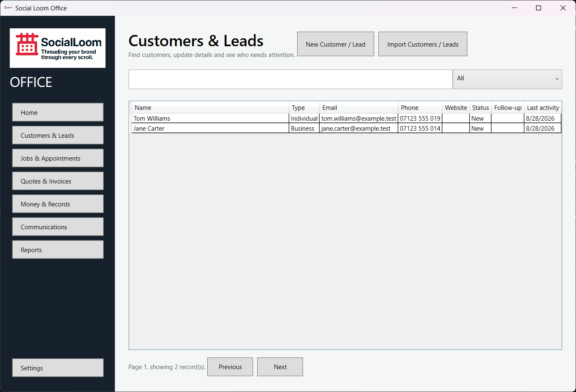The height and width of the screenshot is (392, 576).
Task: Open Money & Records
Action: 58,204
